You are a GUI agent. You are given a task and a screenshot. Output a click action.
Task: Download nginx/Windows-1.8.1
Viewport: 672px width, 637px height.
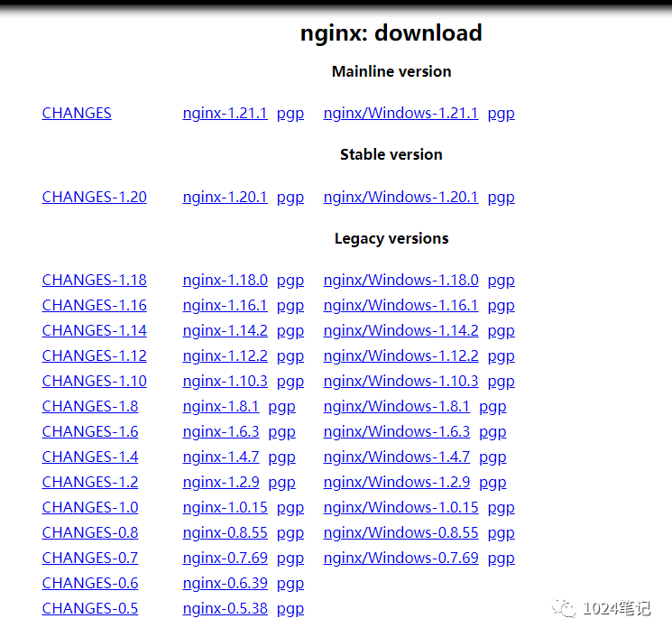pyautogui.click(x=396, y=406)
